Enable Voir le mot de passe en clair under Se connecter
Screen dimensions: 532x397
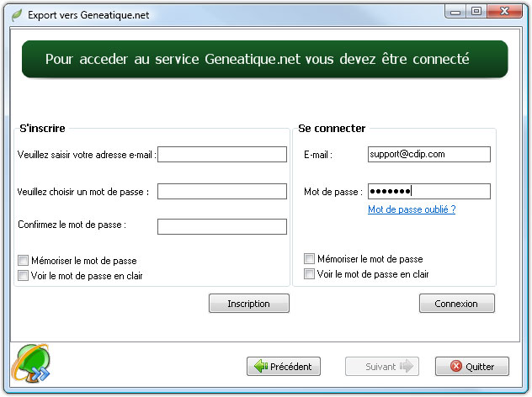click(309, 273)
